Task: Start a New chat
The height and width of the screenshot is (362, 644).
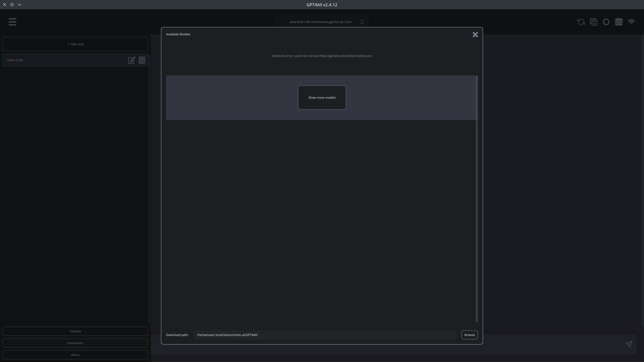Action: (x=75, y=44)
